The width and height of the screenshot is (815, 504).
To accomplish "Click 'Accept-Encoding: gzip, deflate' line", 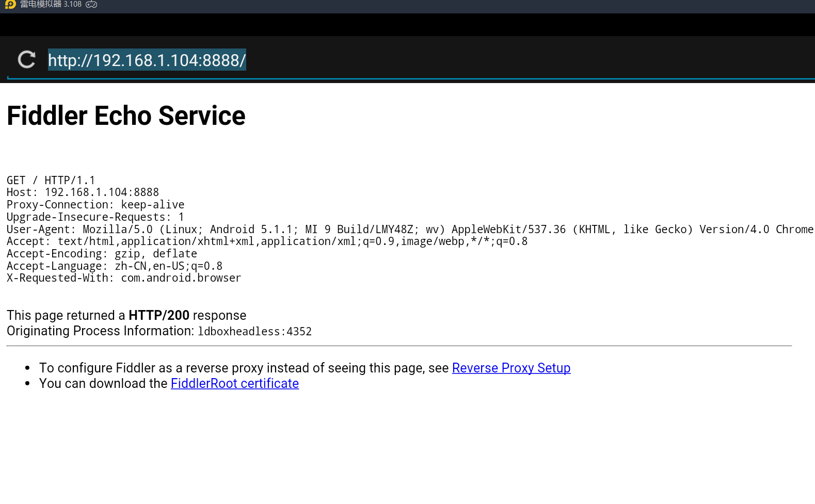I will [x=102, y=254].
